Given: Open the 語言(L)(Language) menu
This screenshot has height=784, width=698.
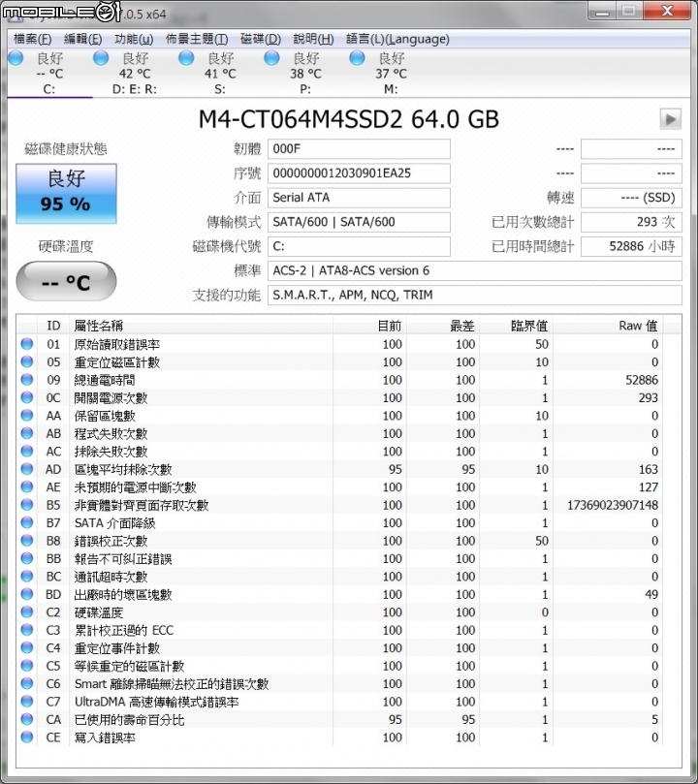Looking at the screenshot, I should [x=397, y=39].
